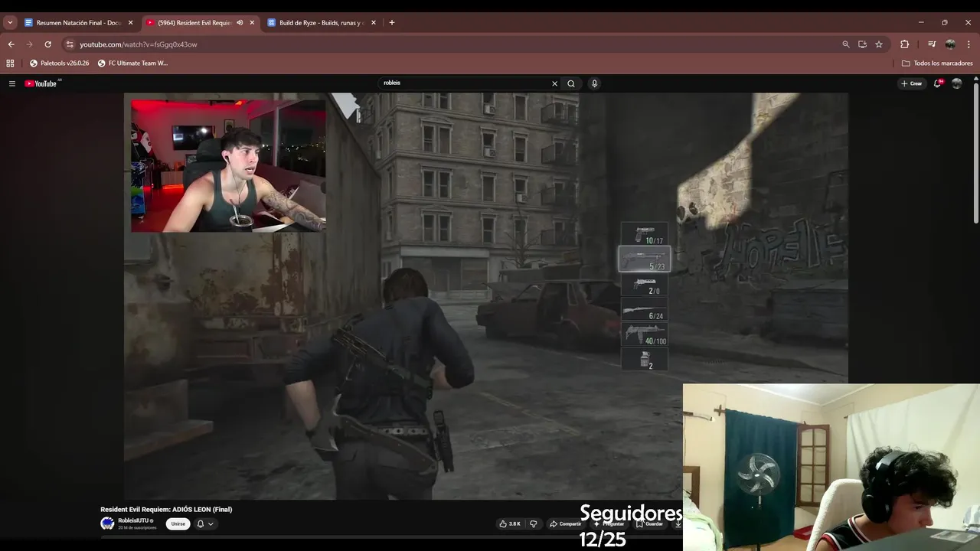Switch to the Build de Ryze tab

point(322,23)
